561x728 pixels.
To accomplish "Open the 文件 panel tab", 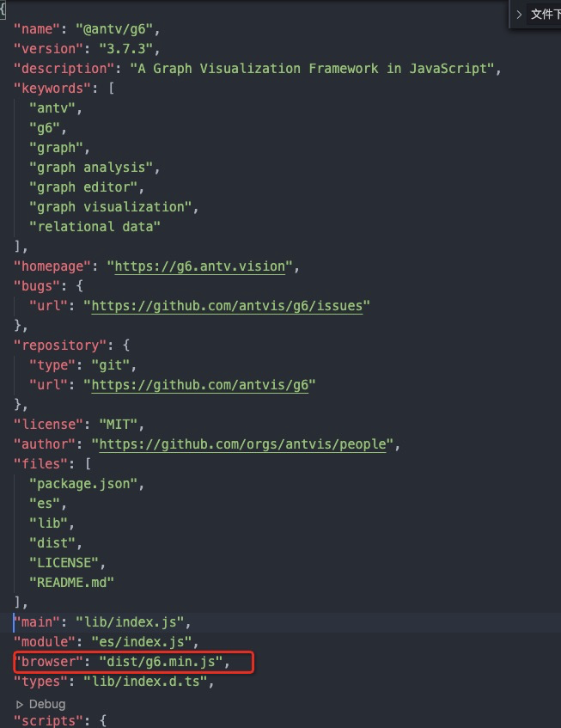I will (x=546, y=15).
